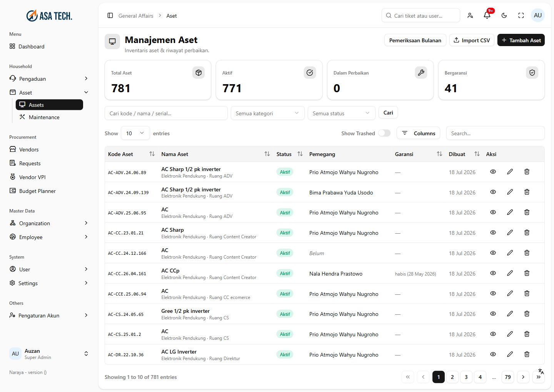Enter fullscreen mode using the expand icon
The height and width of the screenshot is (392, 554).
[x=521, y=15]
